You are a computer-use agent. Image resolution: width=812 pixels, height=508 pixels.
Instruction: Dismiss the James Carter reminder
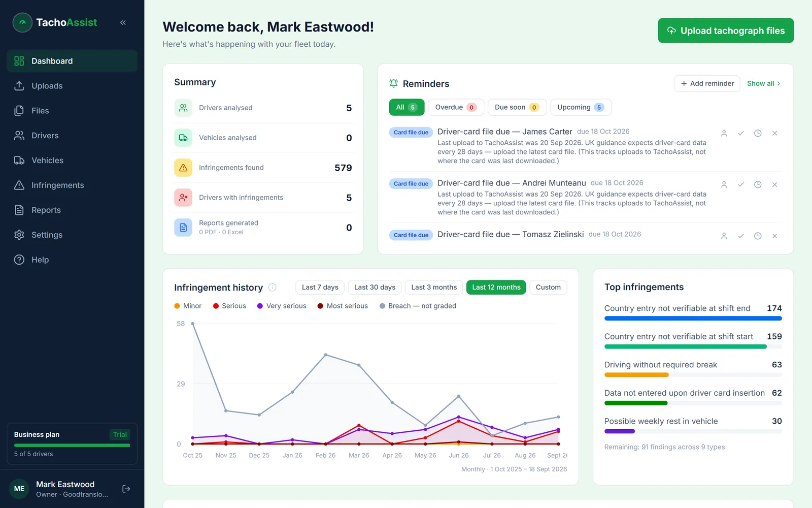coord(775,133)
